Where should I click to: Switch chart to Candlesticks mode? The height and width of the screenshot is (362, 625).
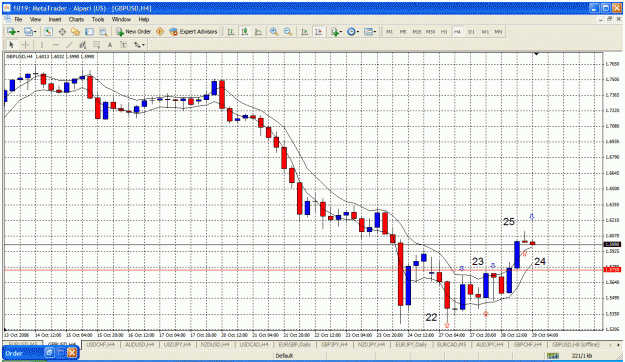(244, 31)
